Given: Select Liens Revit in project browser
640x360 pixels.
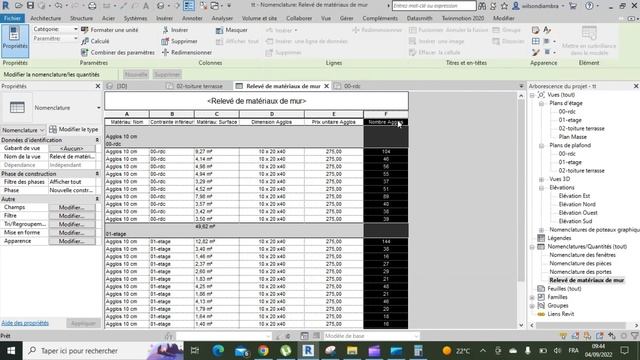Looking at the screenshot, I should [x=561, y=314].
